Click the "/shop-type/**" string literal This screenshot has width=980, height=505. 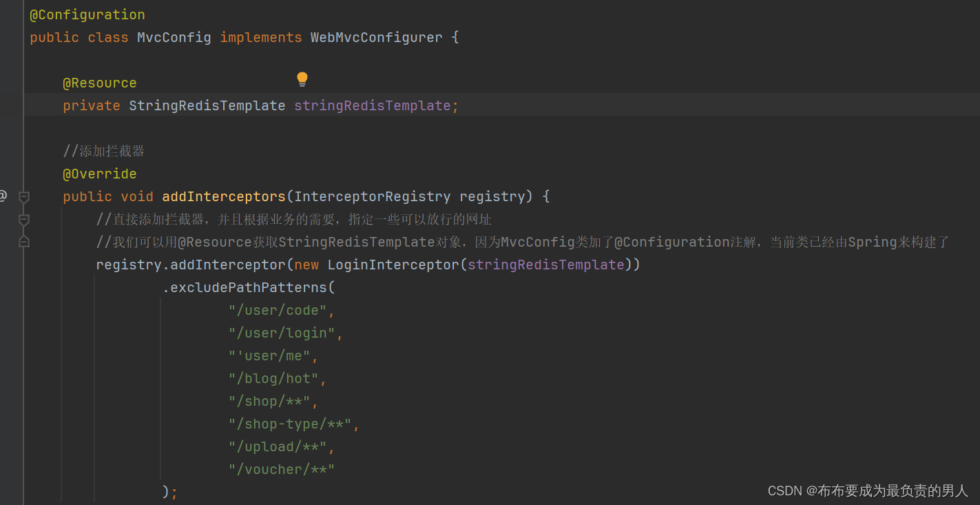(x=290, y=424)
